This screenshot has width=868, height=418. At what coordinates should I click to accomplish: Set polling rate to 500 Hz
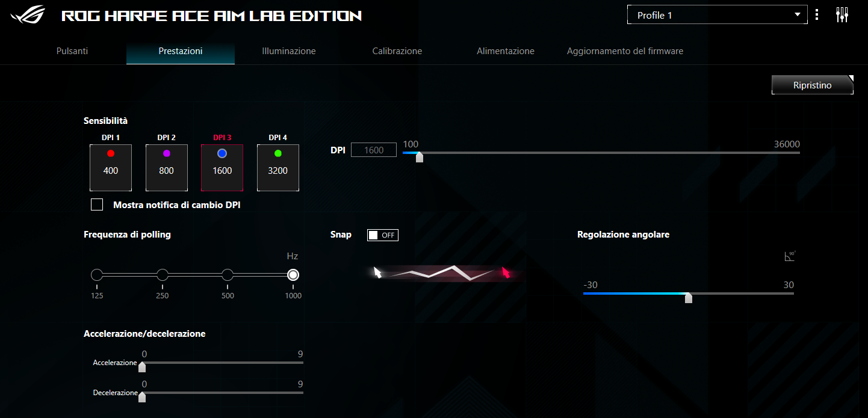coord(228,275)
